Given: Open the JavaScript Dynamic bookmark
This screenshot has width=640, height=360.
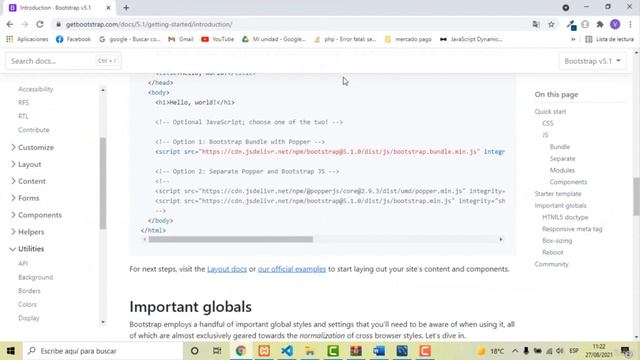Looking at the screenshot, I should [471, 39].
